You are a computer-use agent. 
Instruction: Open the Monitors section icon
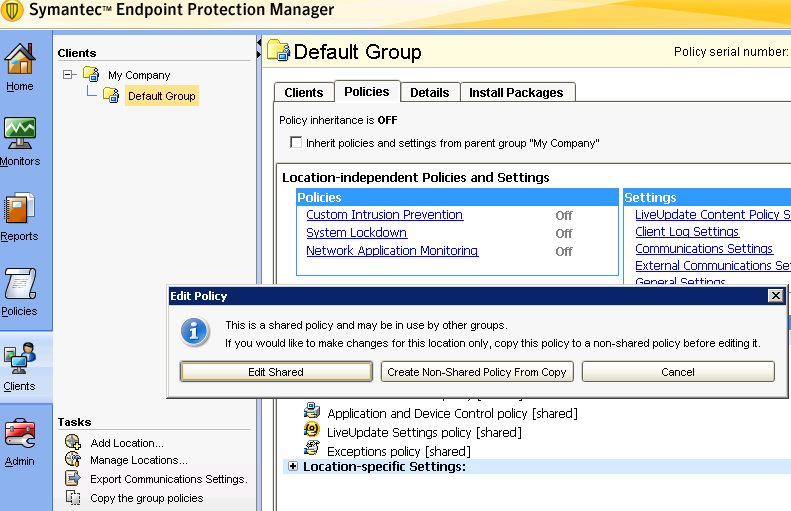click(20, 133)
